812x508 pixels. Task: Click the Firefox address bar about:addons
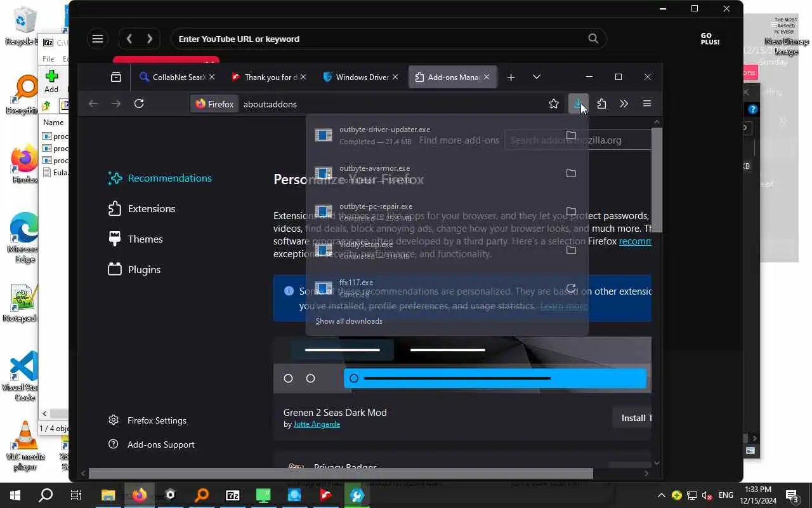pyautogui.click(x=368, y=104)
